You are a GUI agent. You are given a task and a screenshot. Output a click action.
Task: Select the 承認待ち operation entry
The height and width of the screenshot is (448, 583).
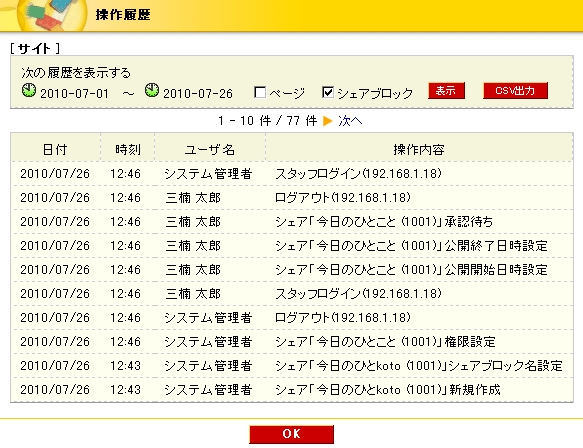384,222
